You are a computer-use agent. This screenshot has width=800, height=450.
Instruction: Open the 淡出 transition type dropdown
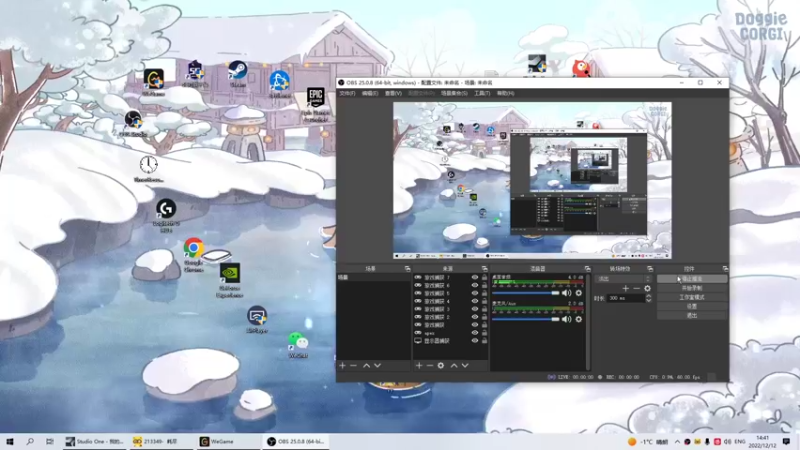click(x=623, y=279)
